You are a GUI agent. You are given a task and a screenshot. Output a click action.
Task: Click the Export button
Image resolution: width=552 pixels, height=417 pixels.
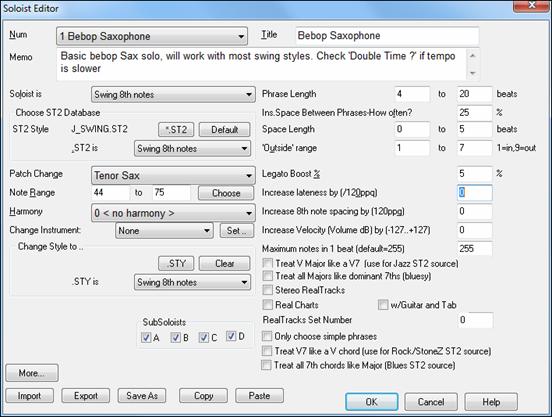pos(86,396)
